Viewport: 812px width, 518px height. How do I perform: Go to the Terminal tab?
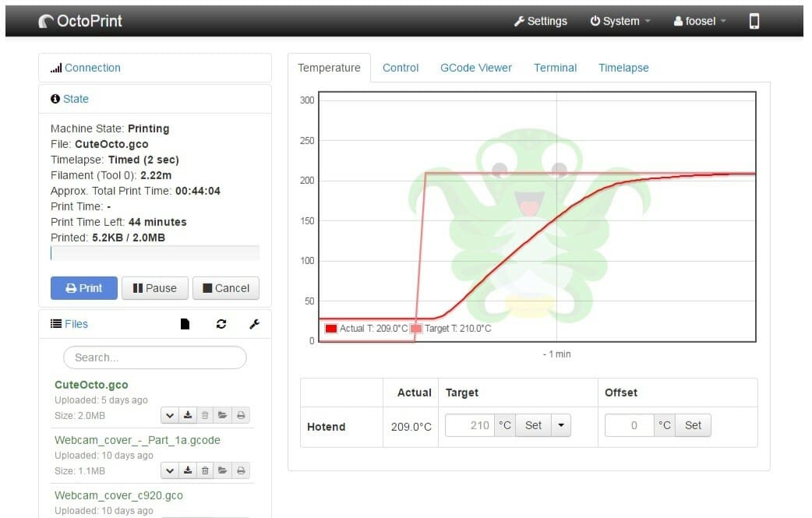click(x=555, y=68)
